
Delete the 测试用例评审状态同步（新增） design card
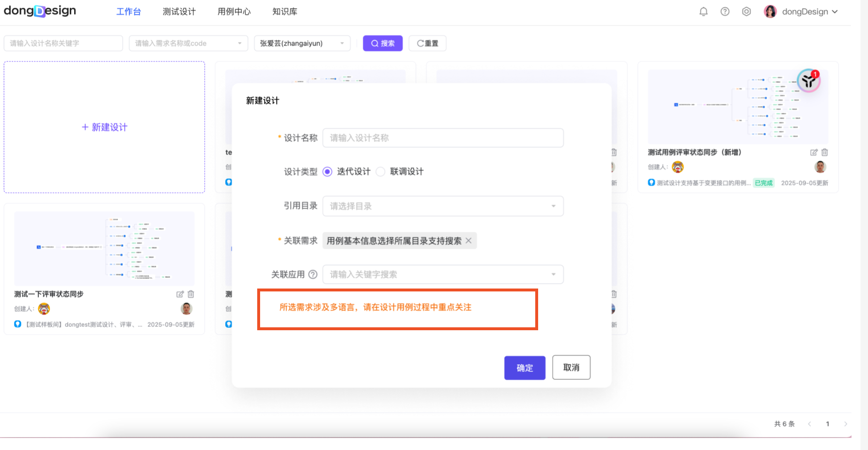tap(824, 152)
